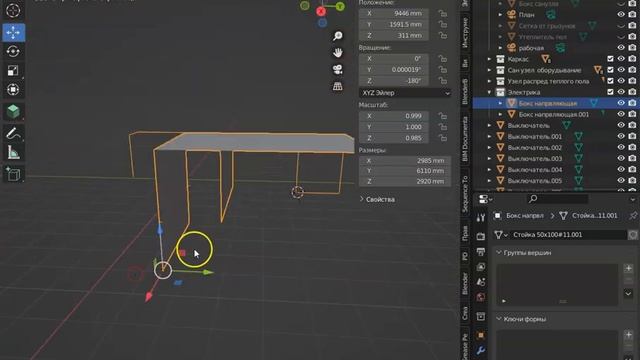The width and height of the screenshot is (640, 360).
Task: Select the Выключатель.005 outliner row
Action: coord(535,181)
